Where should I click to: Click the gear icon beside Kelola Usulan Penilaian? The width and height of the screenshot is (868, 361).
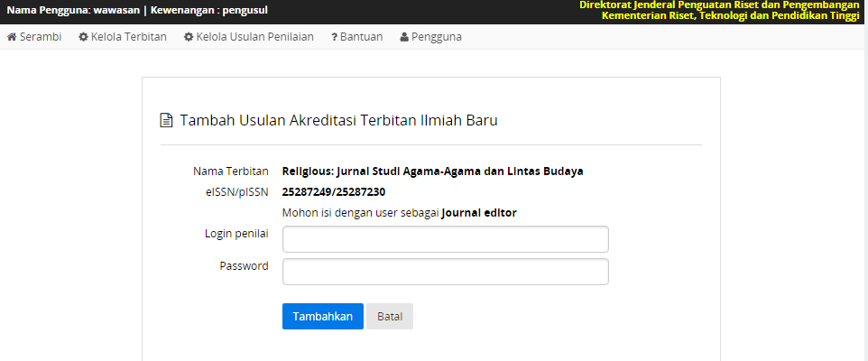coord(189,37)
